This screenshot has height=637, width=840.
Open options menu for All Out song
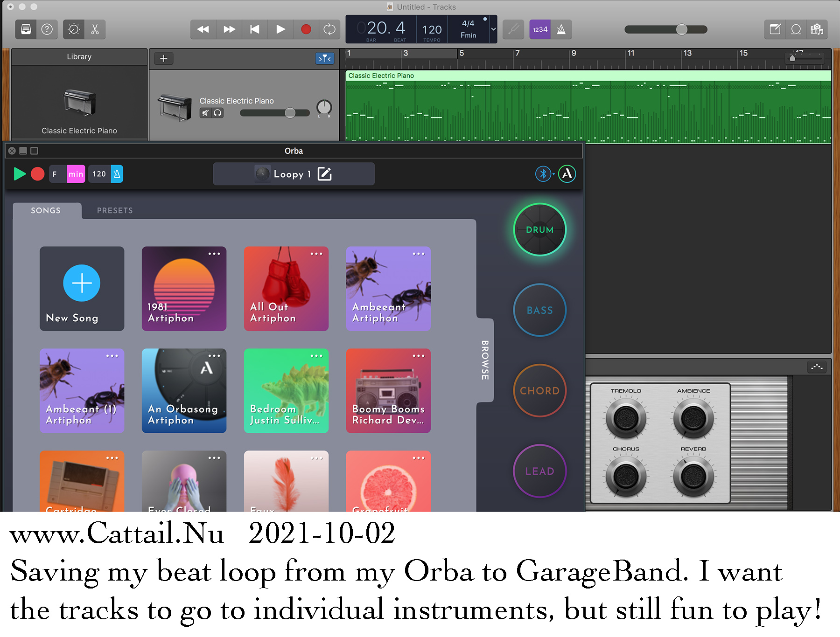coord(316,254)
